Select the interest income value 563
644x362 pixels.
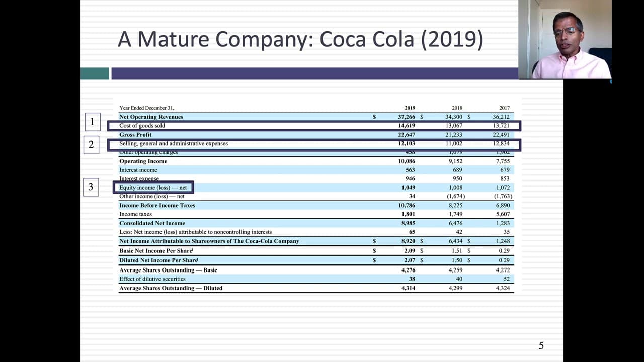click(x=410, y=170)
